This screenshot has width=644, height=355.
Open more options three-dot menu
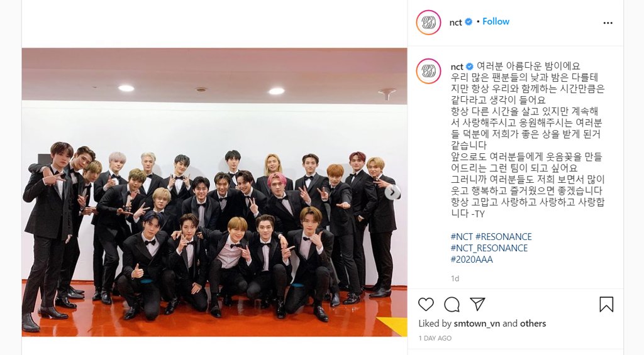click(608, 23)
